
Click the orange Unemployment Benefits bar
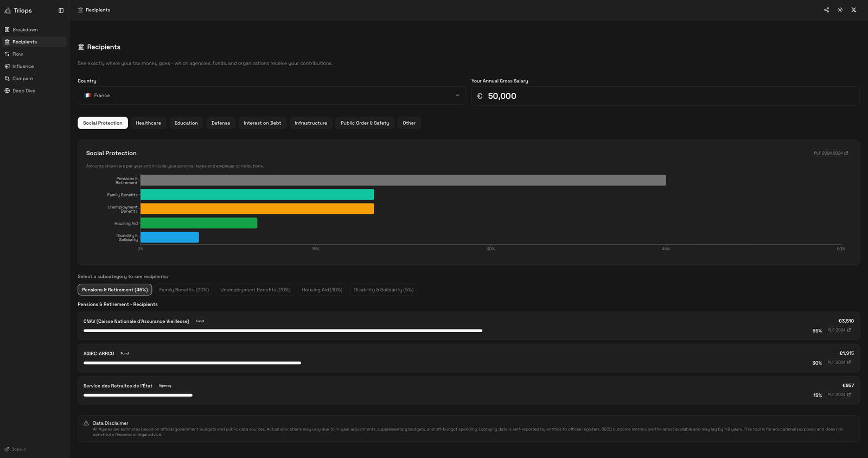(257, 209)
